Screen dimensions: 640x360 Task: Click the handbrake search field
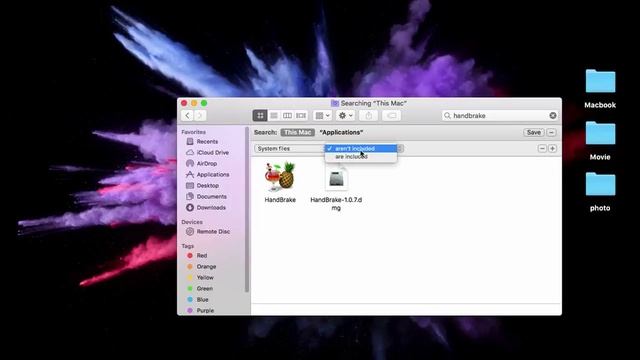coord(500,116)
